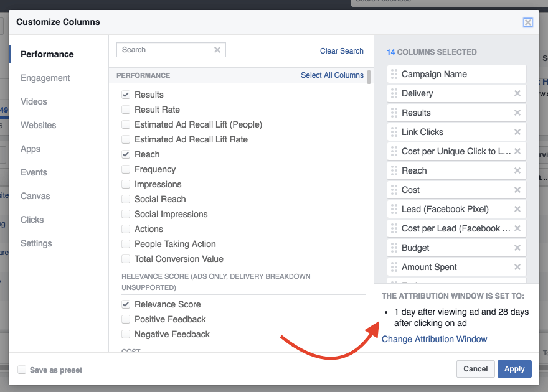Check the Impressions checkbox
This screenshot has height=392, width=548.
click(x=126, y=184)
